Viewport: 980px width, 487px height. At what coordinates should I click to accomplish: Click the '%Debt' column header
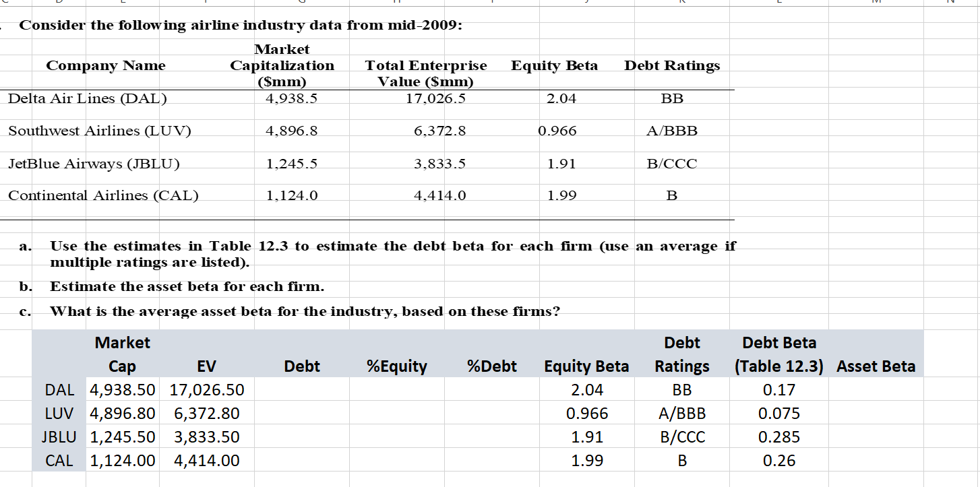[492, 366]
